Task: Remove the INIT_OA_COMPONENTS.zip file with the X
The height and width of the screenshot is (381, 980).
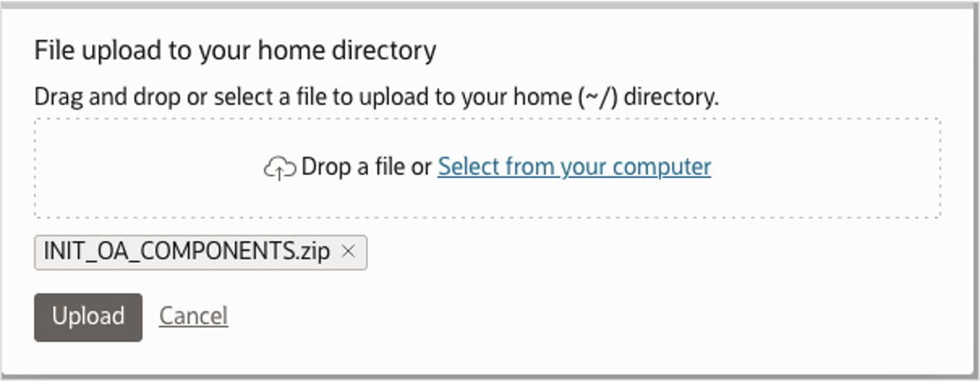Action: pyautogui.click(x=348, y=253)
